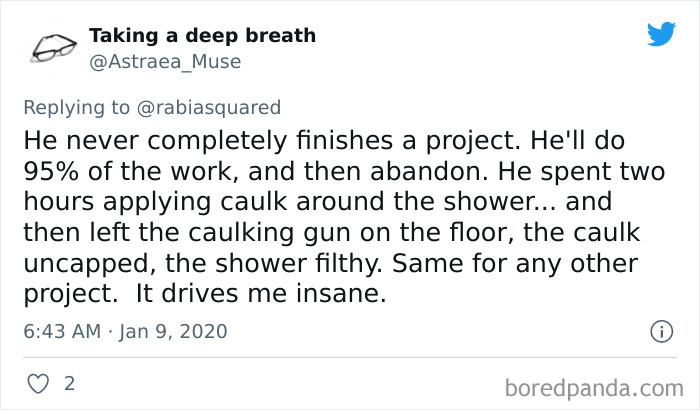Click the "95% of the work" text
The height and width of the screenshot is (410, 700).
pos(126,166)
